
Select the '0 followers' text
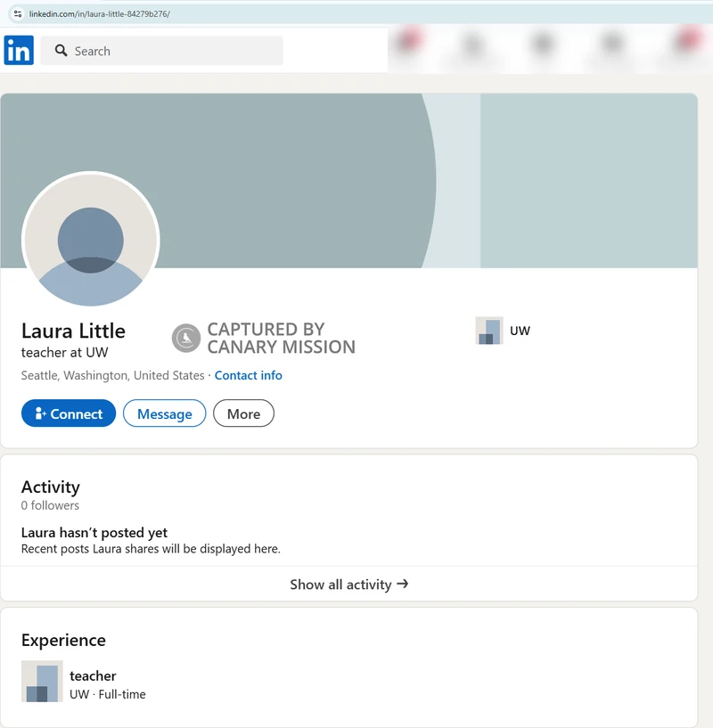click(x=50, y=505)
